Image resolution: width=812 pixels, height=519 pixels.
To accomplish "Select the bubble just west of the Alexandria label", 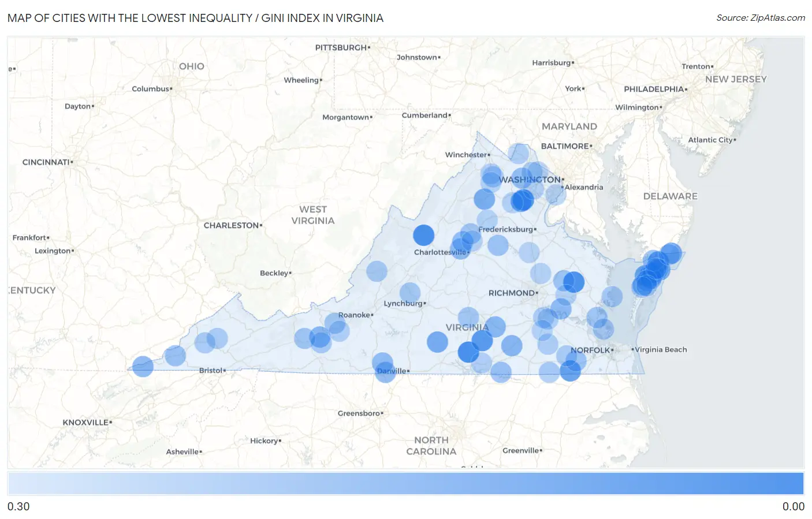I will coord(555,194).
